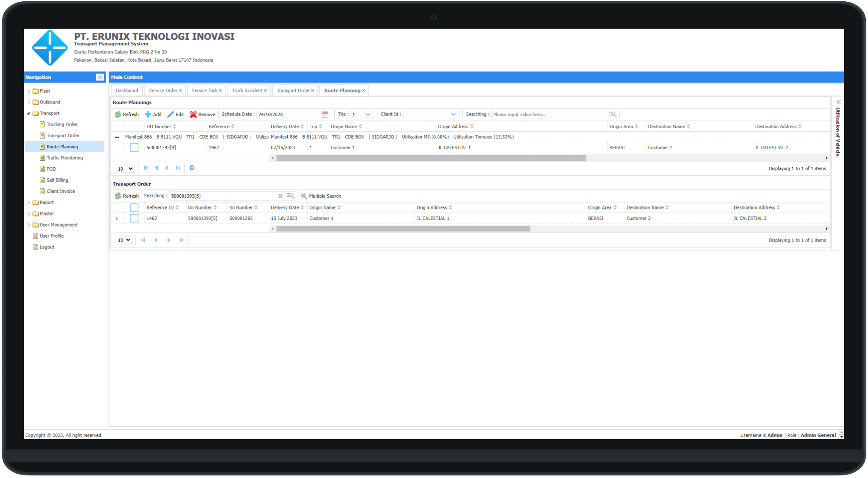Close the Service Order tab
The height and width of the screenshot is (478, 868).
click(180, 91)
